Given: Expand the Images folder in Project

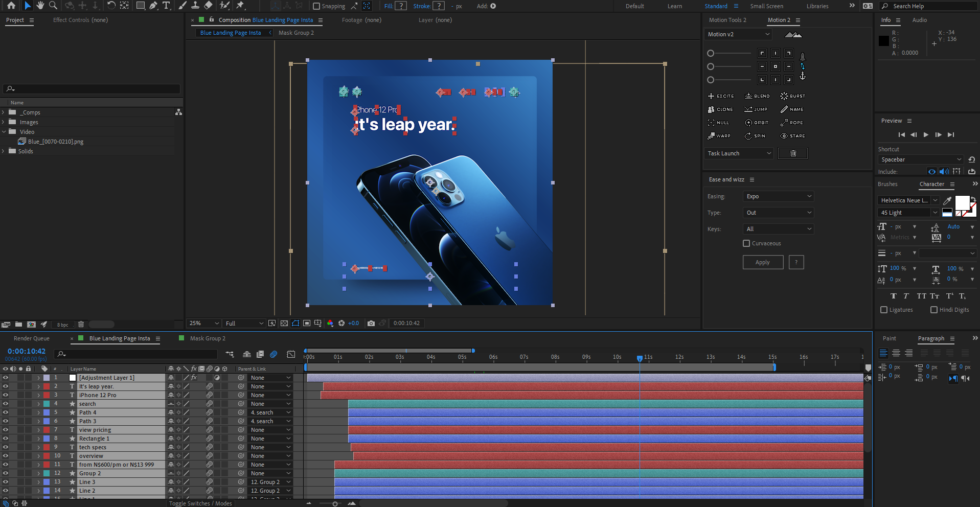Looking at the screenshot, I should click(x=4, y=122).
